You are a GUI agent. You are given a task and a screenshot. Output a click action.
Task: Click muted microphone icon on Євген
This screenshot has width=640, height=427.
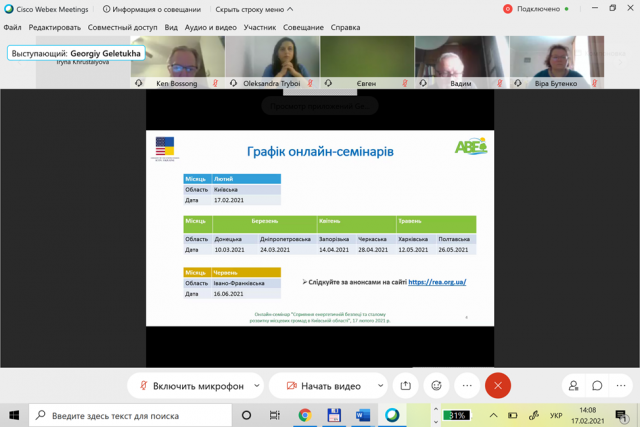pos(404,83)
